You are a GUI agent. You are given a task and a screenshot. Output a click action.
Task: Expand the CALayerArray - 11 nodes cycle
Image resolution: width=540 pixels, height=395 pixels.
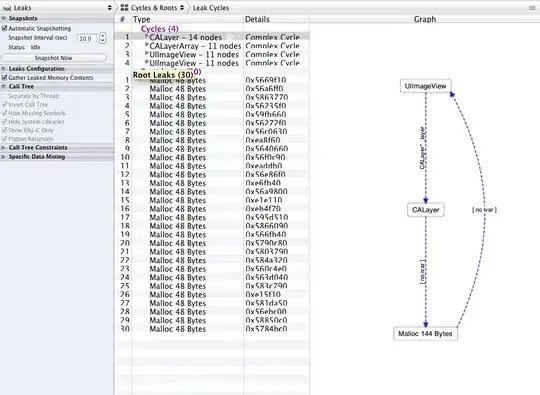coord(147,45)
